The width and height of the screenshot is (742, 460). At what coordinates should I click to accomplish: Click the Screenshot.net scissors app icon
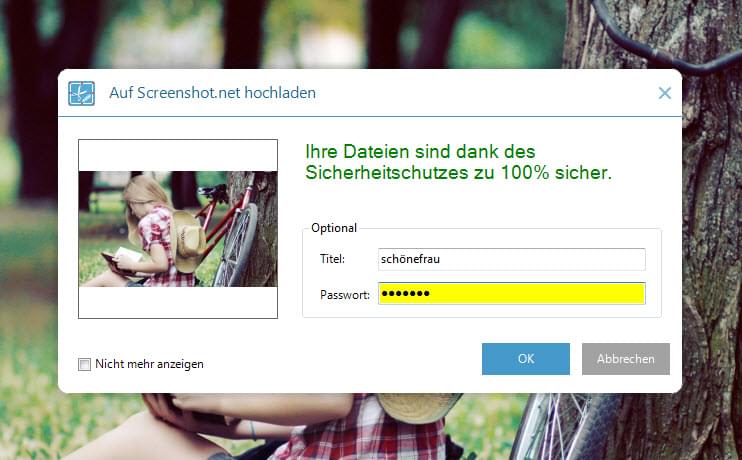81,93
